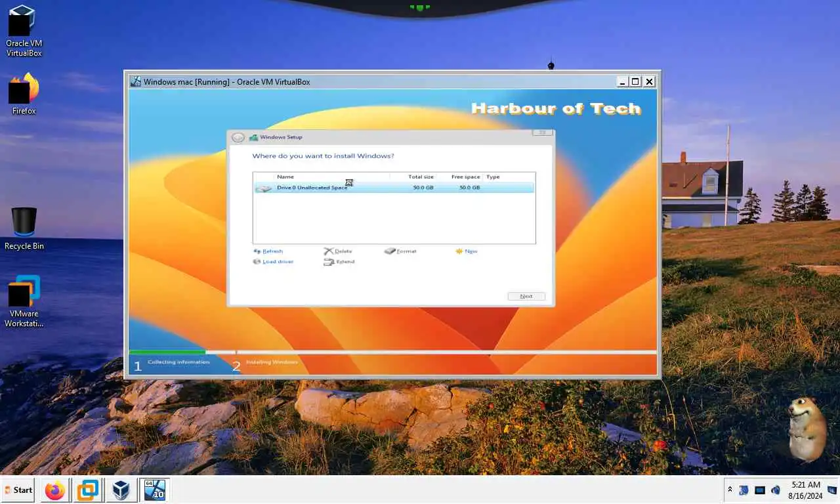The image size is (840, 504).
Task: Open VirtualBox Manager from the taskbar
Action: pos(121,490)
